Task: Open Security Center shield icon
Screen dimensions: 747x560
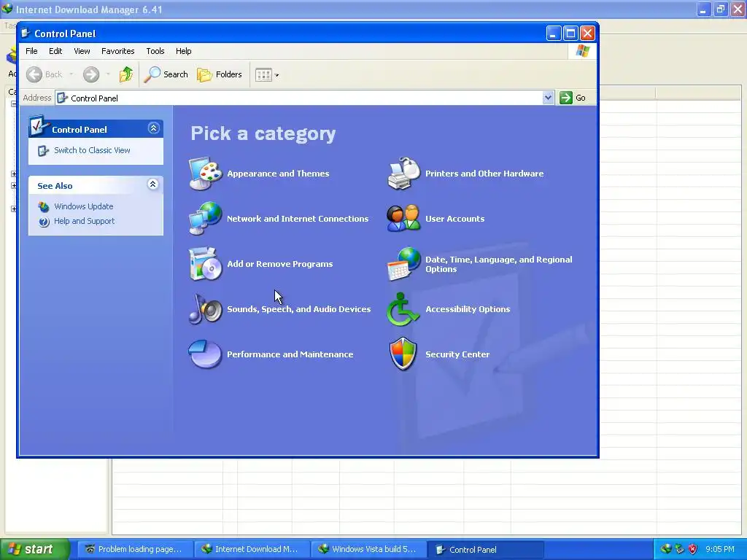Action: [403, 354]
